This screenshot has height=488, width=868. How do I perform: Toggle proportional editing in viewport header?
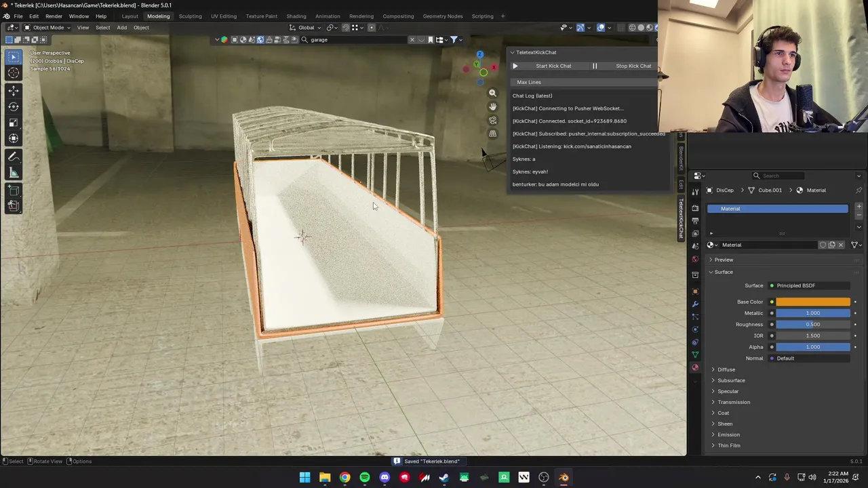(x=372, y=28)
